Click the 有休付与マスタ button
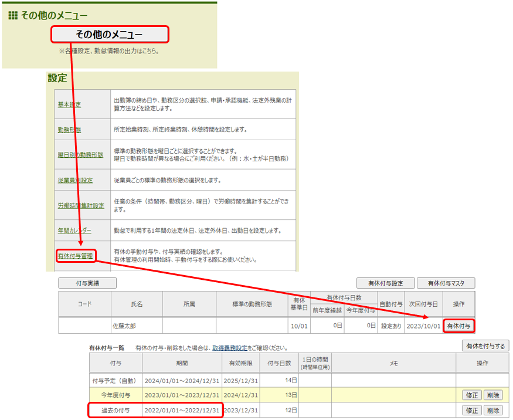The image size is (513, 420). click(446, 283)
